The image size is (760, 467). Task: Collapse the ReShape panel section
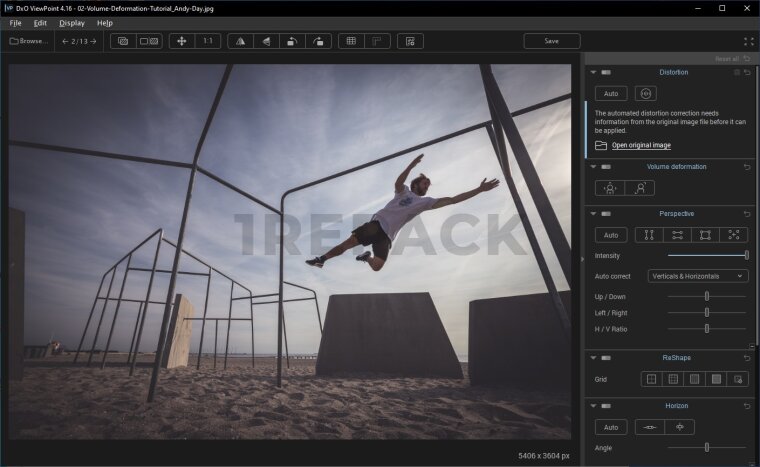click(593, 358)
